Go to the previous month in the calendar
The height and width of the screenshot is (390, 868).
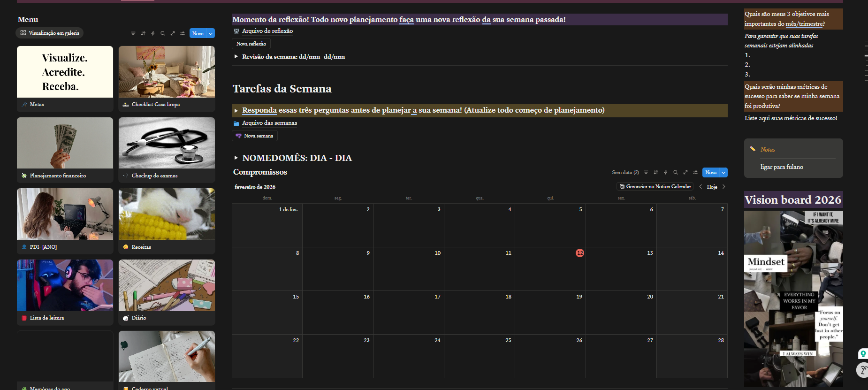[700, 187]
